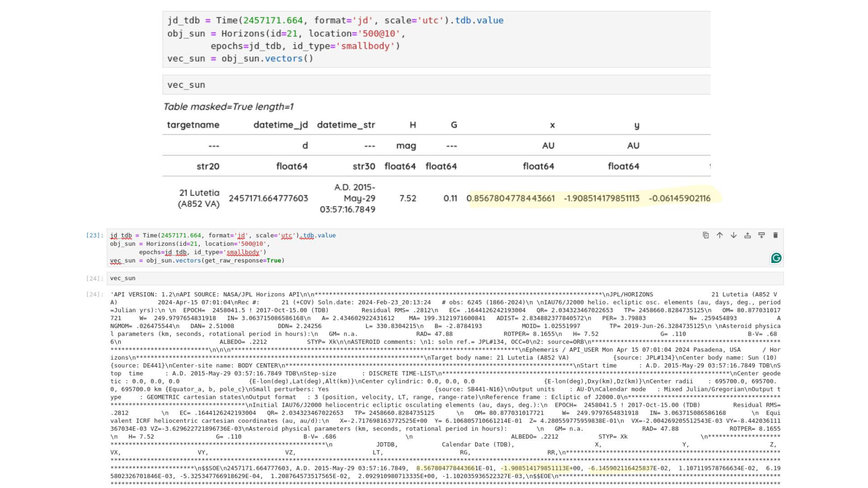Move cell 23 up with the up arrow

click(x=720, y=235)
